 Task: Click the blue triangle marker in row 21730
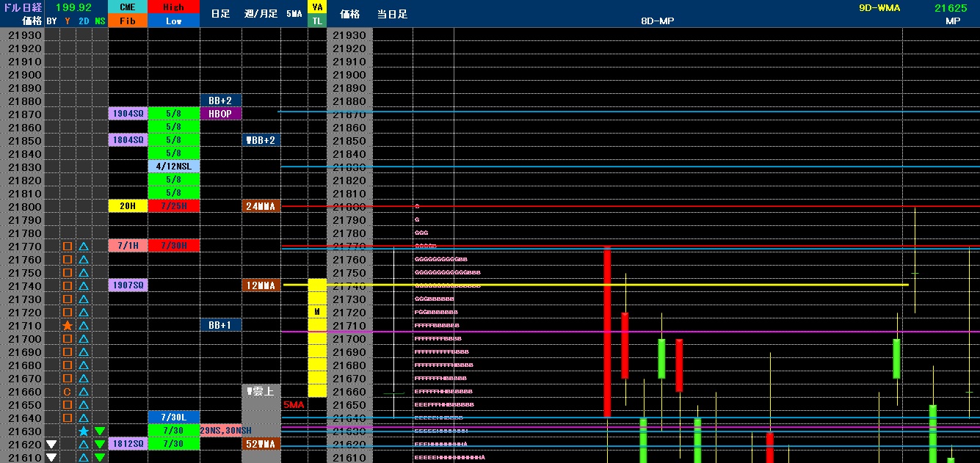(84, 299)
